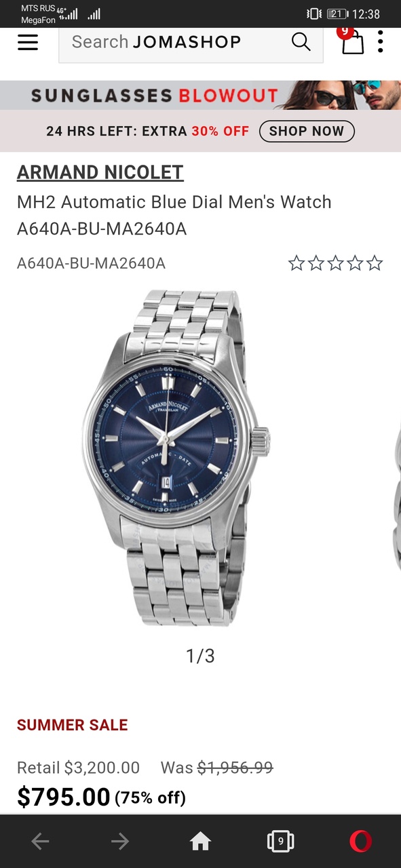
Task: Tap the Sunglasses Blowout banner
Action: (x=200, y=95)
